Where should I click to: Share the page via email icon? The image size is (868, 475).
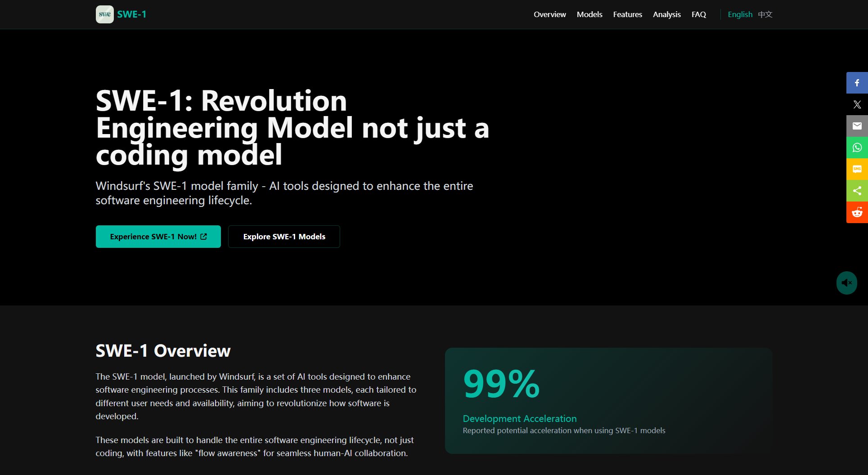857,126
